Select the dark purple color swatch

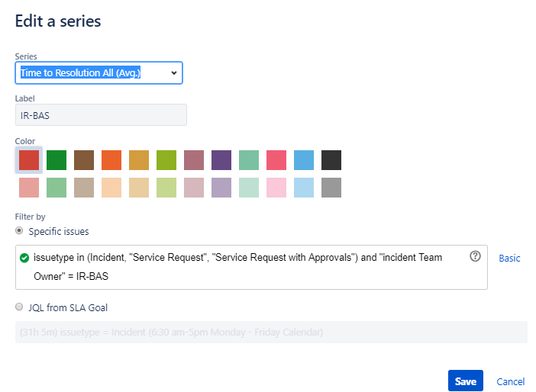[x=221, y=160]
